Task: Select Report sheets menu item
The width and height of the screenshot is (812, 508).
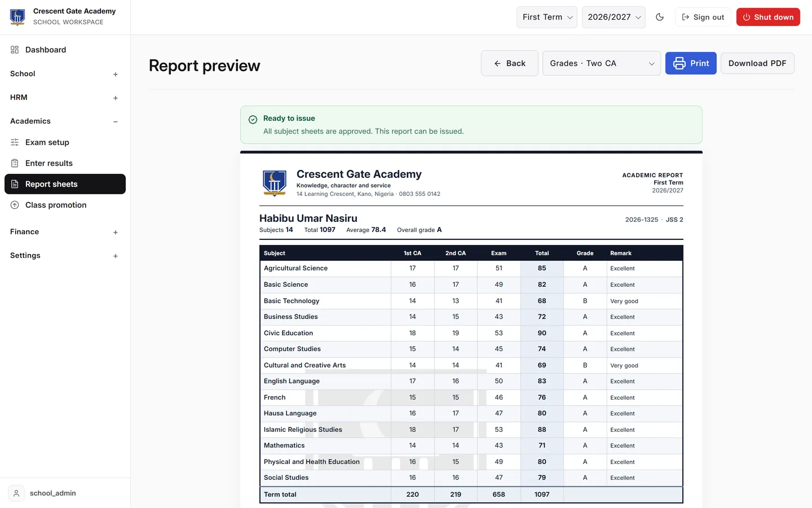Action: 65,184
